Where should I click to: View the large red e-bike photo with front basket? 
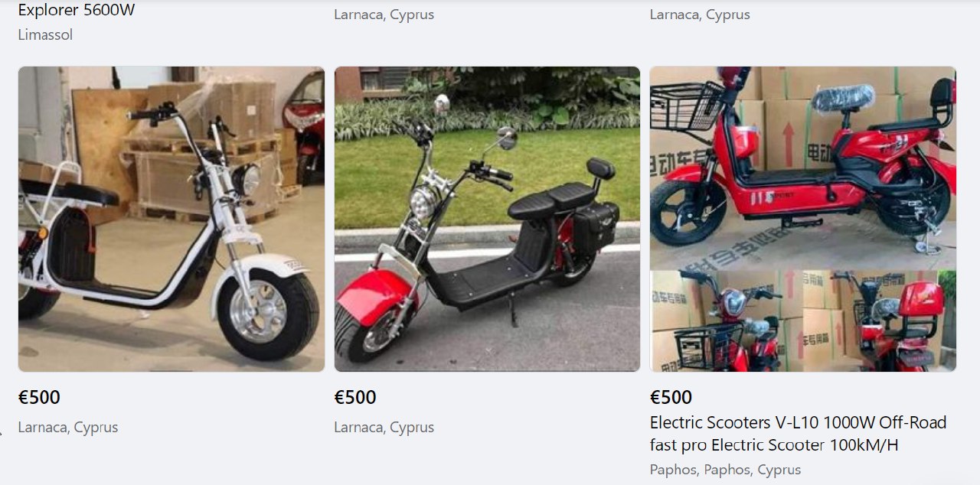pos(803,168)
